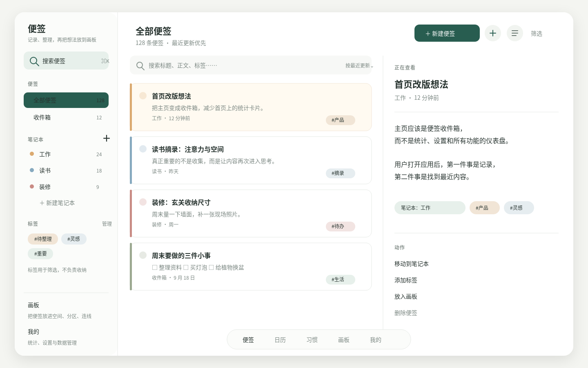Click 放入画板 action
The width and height of the screenshot is (588, 368).
click(406, 296)
